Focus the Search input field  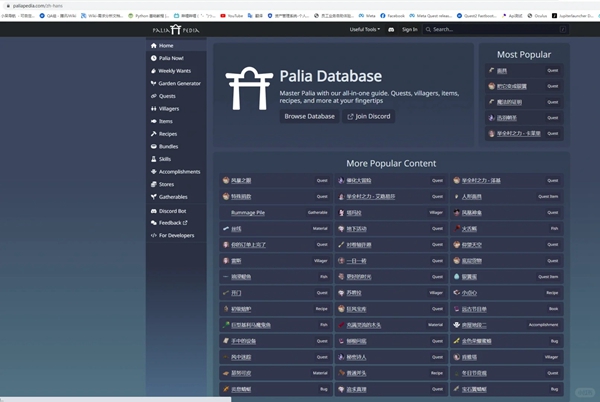click(496, 29)
